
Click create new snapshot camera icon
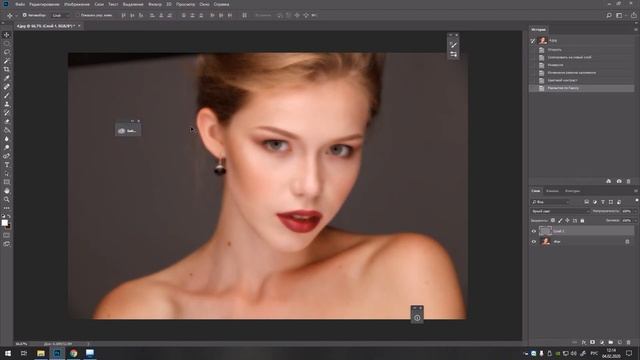coord(619,181)
